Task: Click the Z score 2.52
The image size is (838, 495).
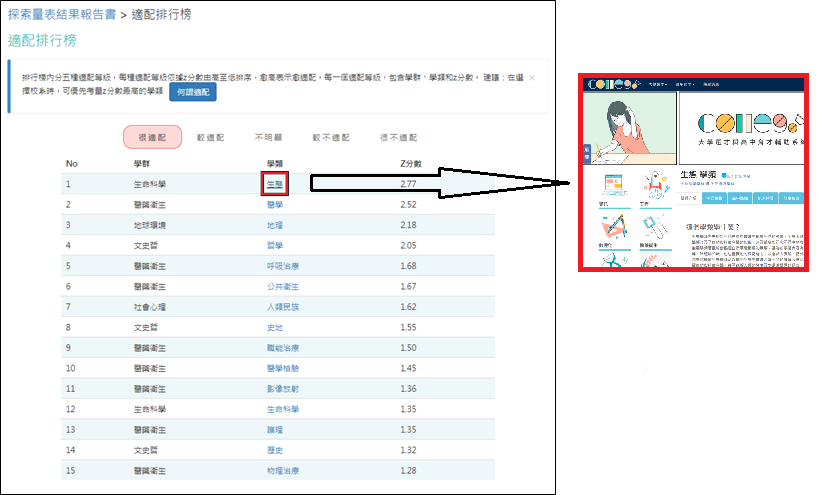Action: click(x=408, y=205)
